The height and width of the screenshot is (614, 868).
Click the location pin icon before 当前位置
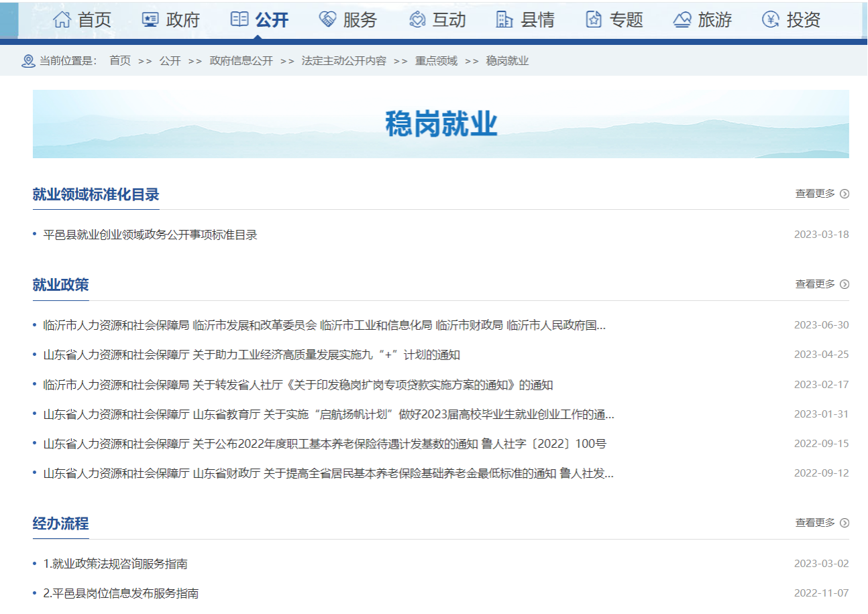point(28,62)
